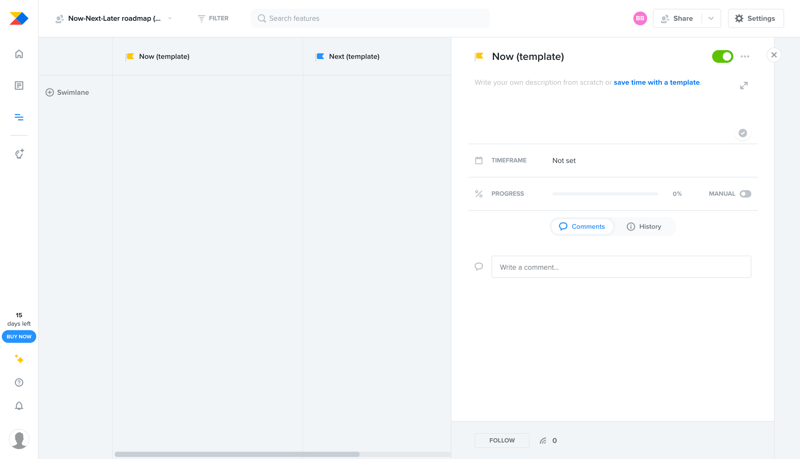Open the more options ellipsis menu
The image size is (800, 459).
click(x=745, y=57)
